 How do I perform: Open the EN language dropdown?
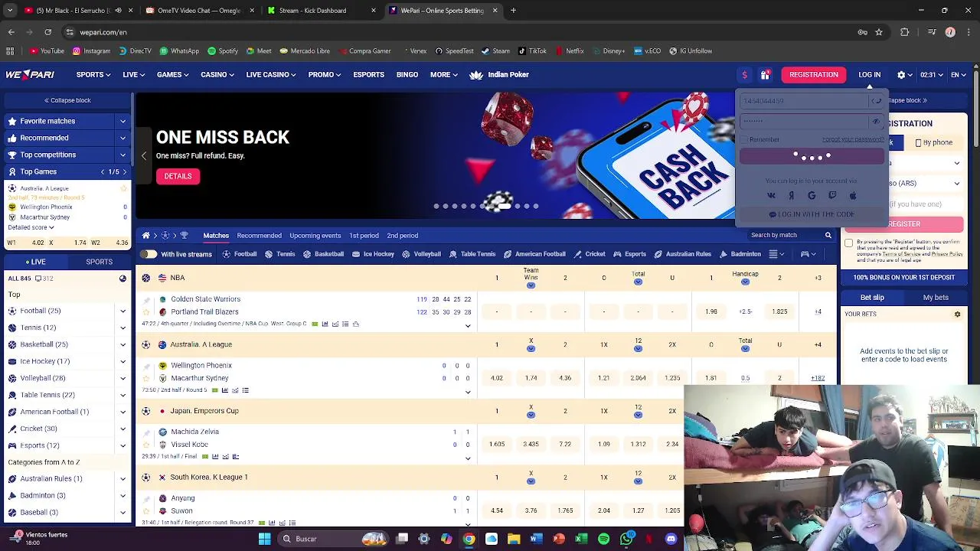click(x=959, y=75)
